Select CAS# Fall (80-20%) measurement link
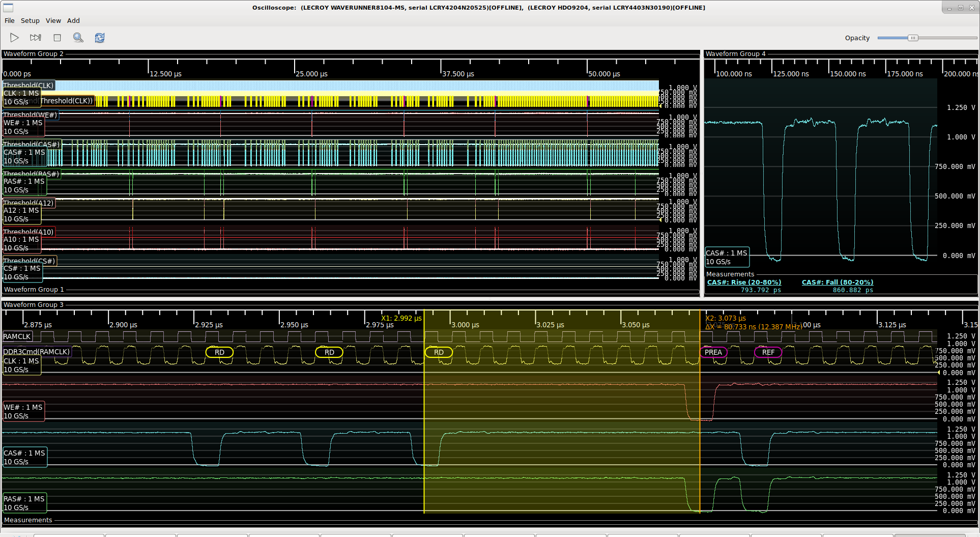 click(838, 282)
